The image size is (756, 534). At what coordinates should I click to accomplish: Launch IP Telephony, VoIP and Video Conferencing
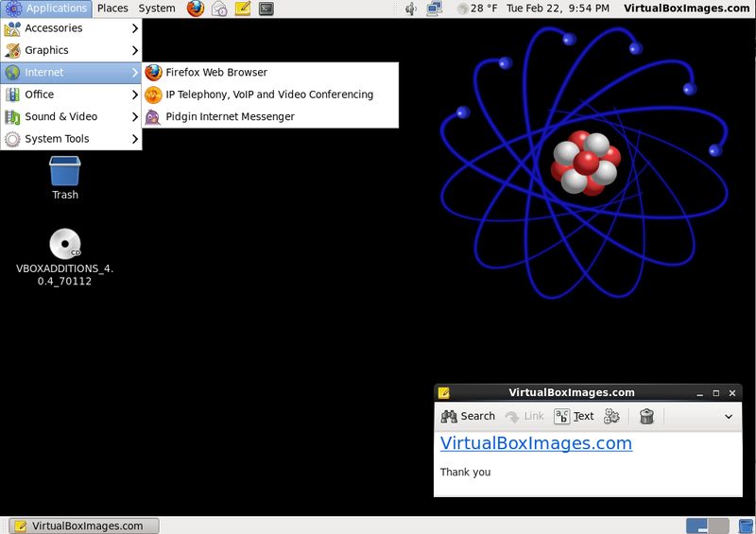(x=270, y=95)
